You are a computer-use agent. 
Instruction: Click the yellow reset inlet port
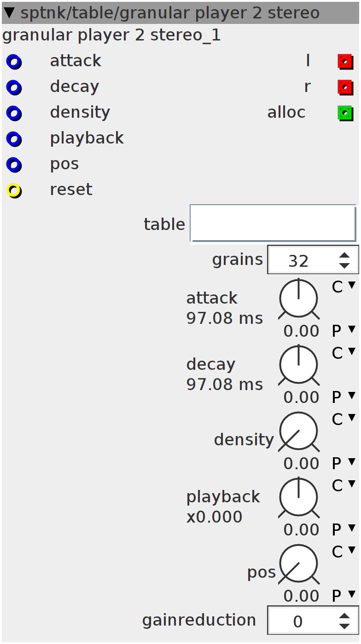pos(14,190)
